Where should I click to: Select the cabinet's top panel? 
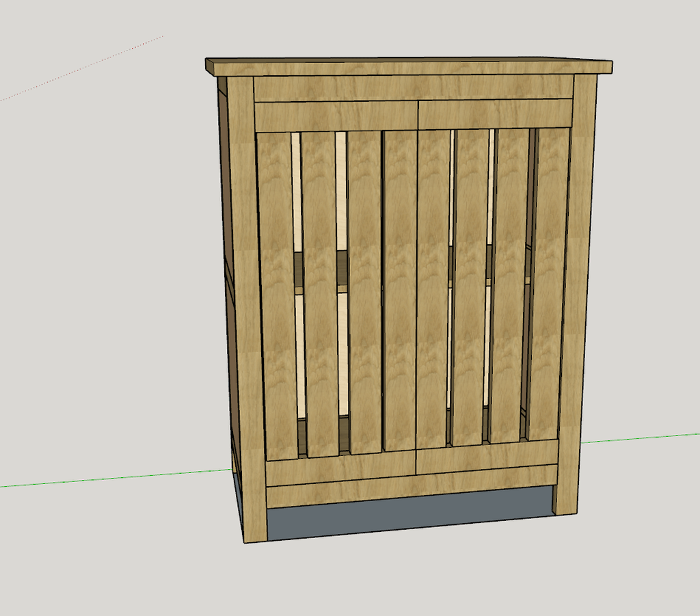click(410, 66)
